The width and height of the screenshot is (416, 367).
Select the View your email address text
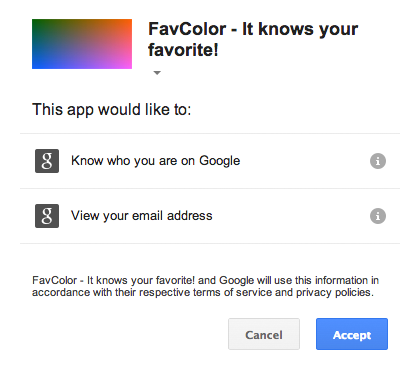click(x=142, y=216)
